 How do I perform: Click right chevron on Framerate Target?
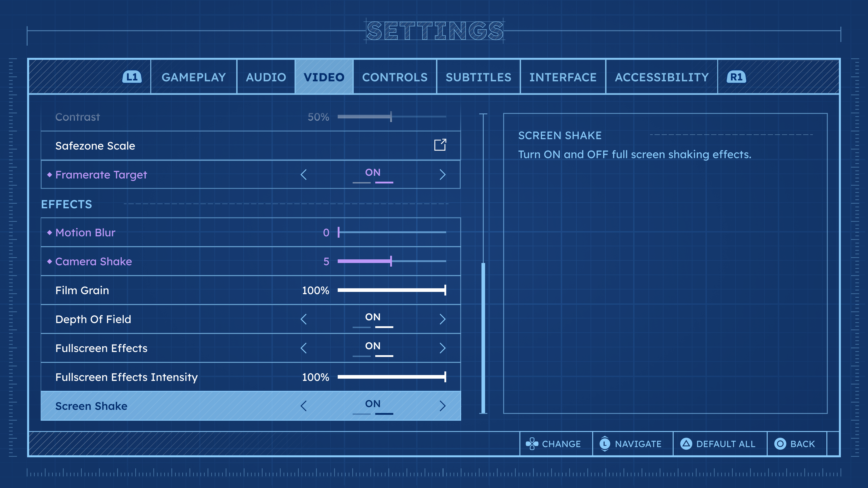point(442,174)
